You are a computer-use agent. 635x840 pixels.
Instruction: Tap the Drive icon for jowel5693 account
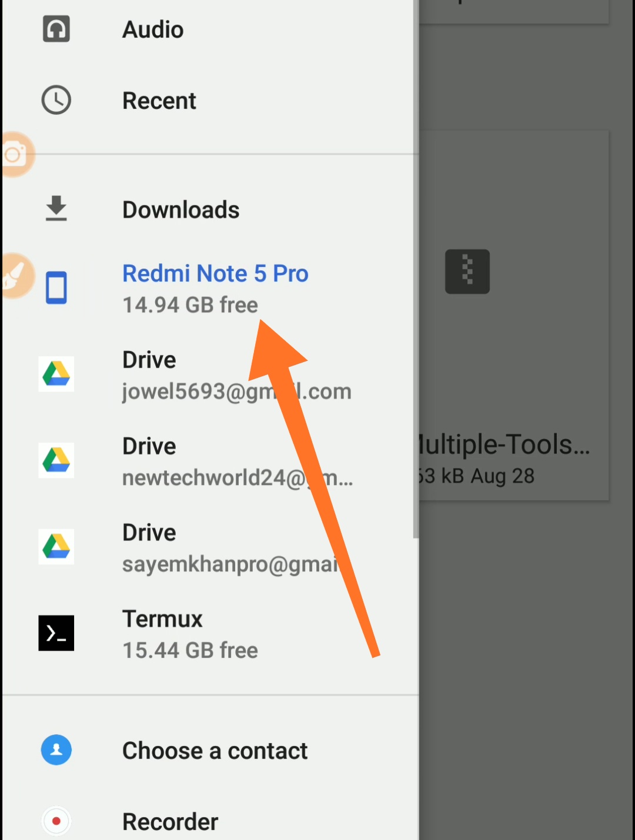pyautogui.click(x=56, y=374)
